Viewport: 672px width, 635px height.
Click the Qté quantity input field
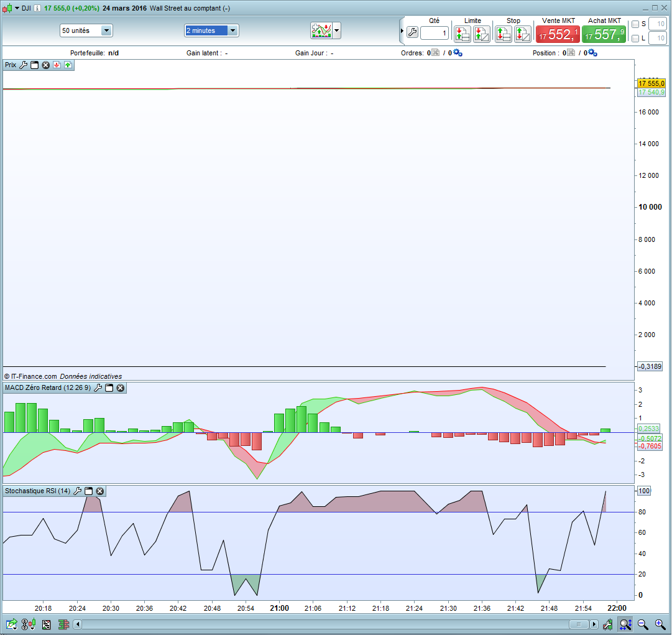434,33
